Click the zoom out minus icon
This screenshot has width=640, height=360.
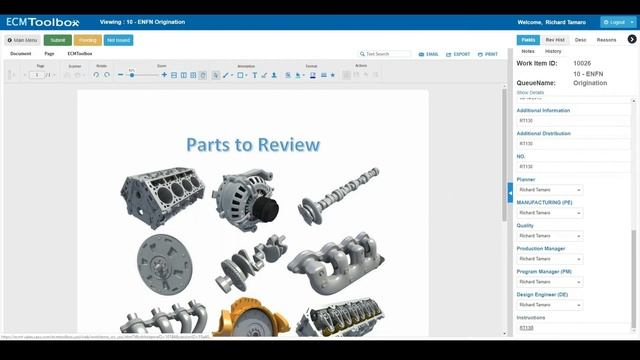[120, 75]
